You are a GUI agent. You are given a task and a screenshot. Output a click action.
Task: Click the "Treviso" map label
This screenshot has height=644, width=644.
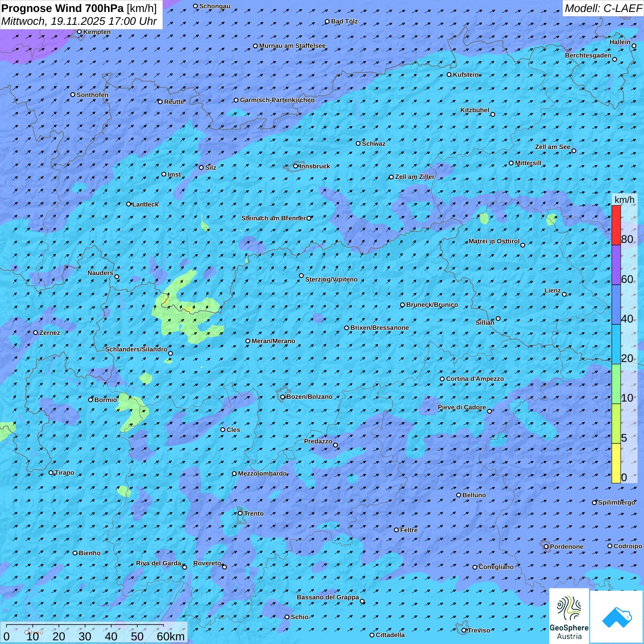[479, 630]
